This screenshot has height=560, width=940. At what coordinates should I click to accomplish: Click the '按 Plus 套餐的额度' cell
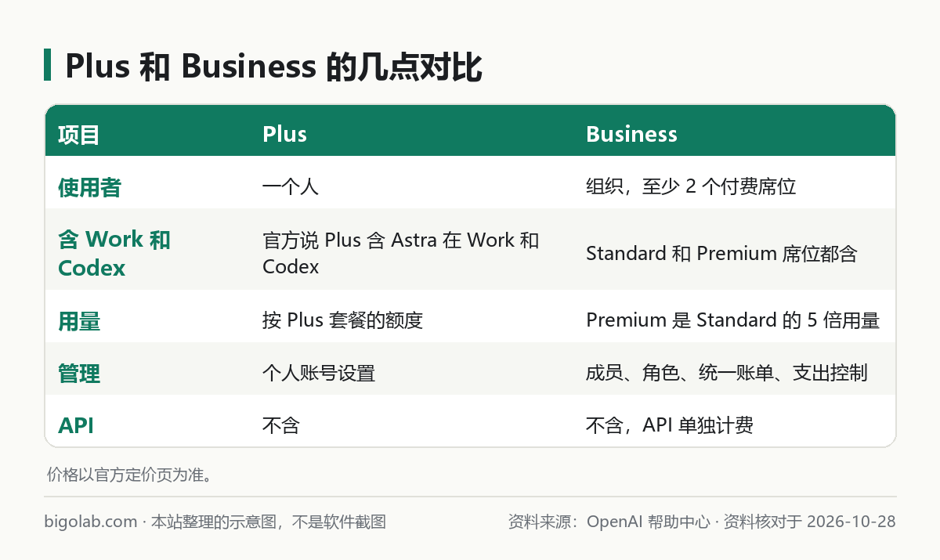pyautogui.click(x=342, y=320)
